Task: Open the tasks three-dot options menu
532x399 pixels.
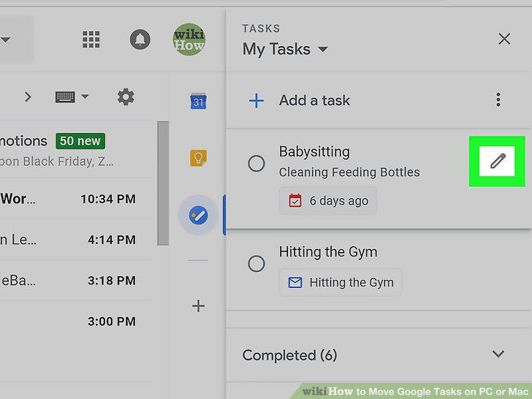Action: pos(498,99)
